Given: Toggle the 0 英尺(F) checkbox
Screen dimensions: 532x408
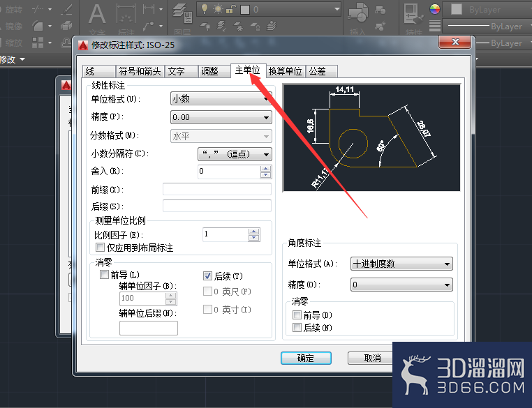Looking at the screenshot, I should pos(207,292).
